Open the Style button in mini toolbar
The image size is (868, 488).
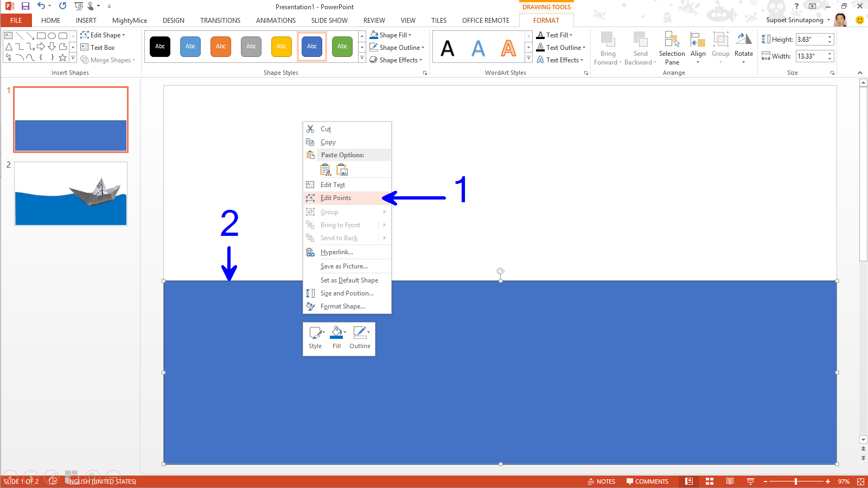(x=315, y=338)
